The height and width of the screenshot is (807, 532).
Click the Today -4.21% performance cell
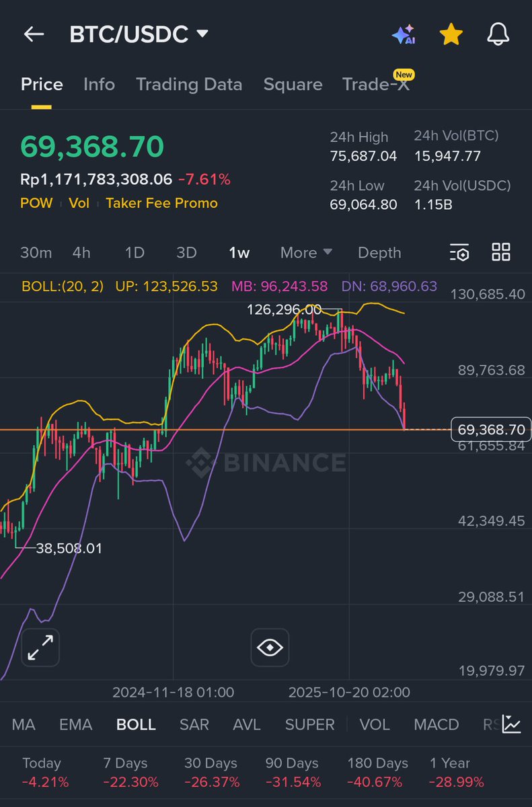pos(45,773)
